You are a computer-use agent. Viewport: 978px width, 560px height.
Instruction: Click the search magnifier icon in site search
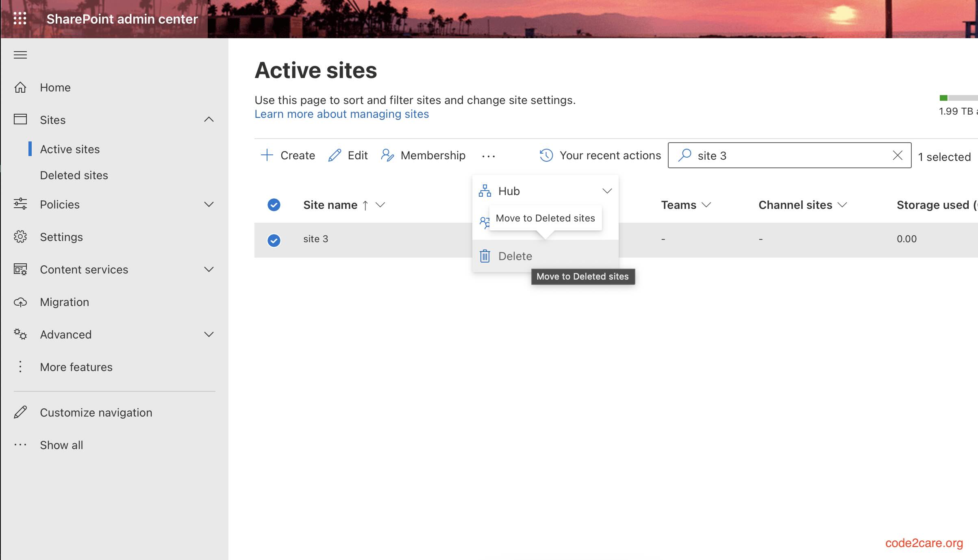685,155
